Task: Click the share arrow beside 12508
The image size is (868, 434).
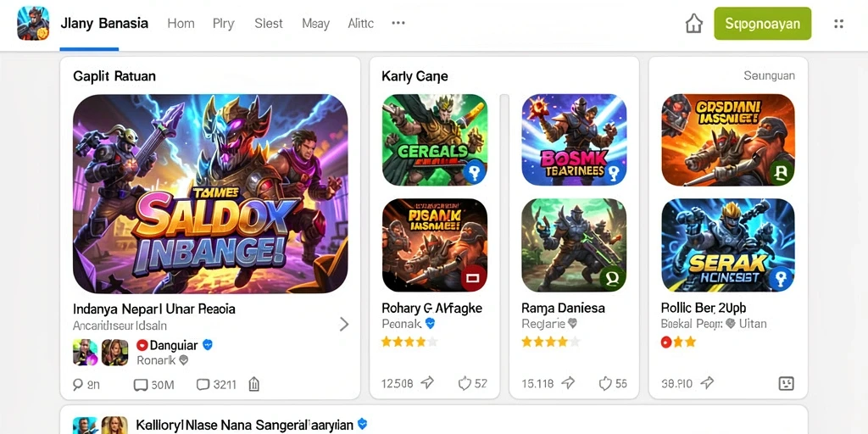Action: [427, 382]
